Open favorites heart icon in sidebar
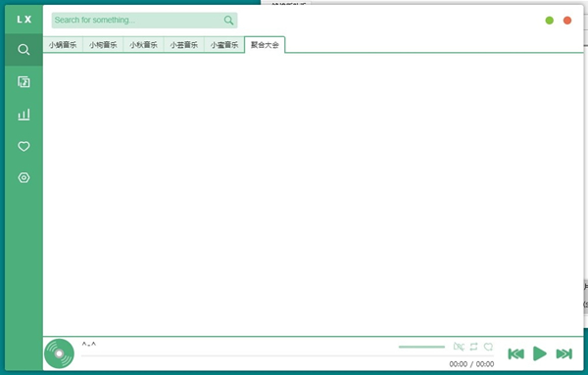588x375 pixels. [x=24, y=146]
